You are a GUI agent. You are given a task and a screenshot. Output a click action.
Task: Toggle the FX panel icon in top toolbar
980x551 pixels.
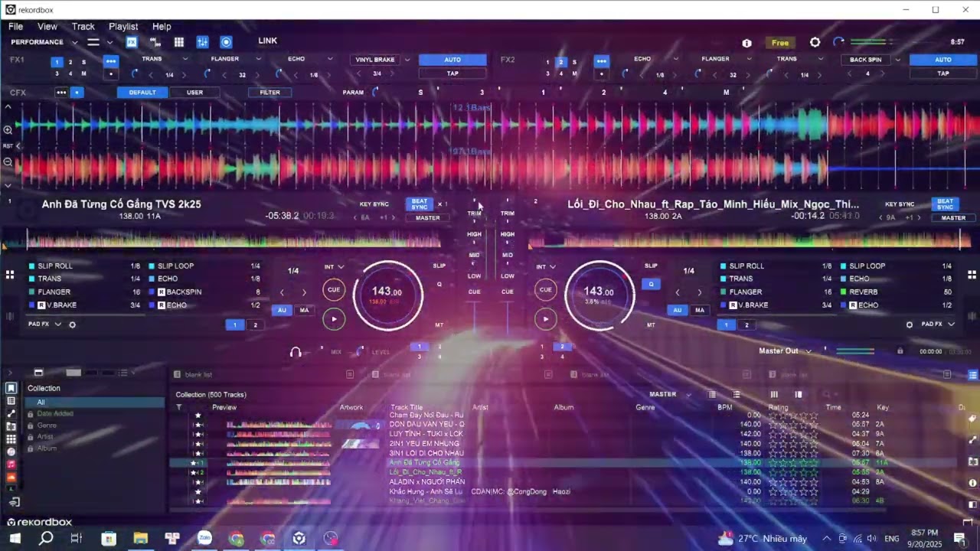(x=132, y=42)
